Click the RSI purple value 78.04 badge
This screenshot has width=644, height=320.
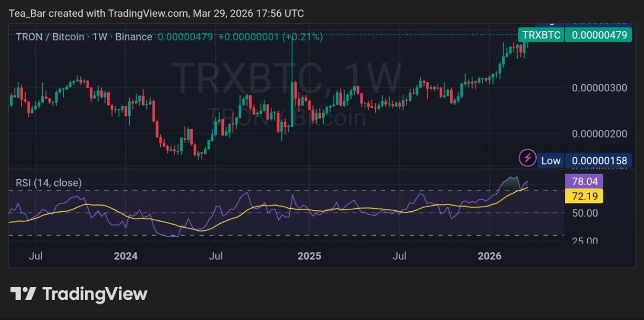click(x=584, y=181)
